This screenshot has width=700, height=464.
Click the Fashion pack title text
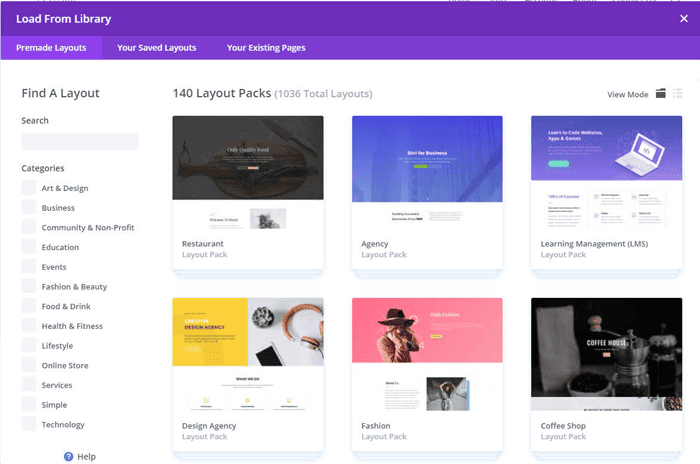click(x=375, y=426)
